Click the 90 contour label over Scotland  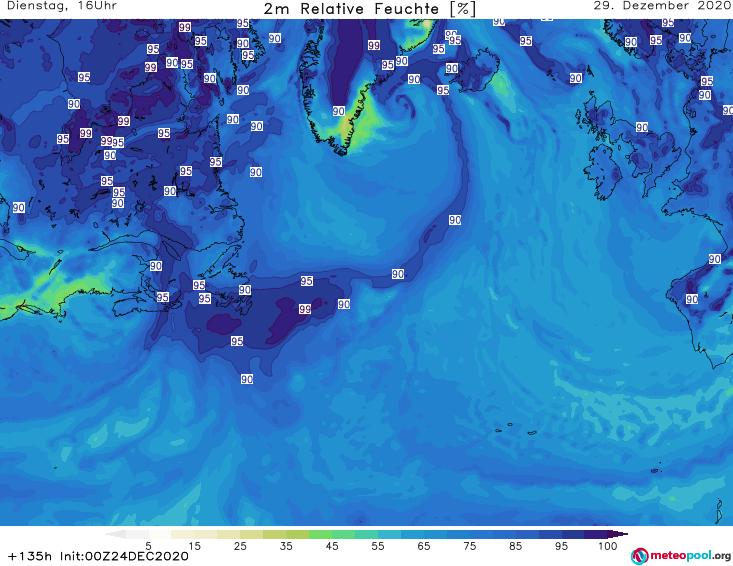pos(642,127)
